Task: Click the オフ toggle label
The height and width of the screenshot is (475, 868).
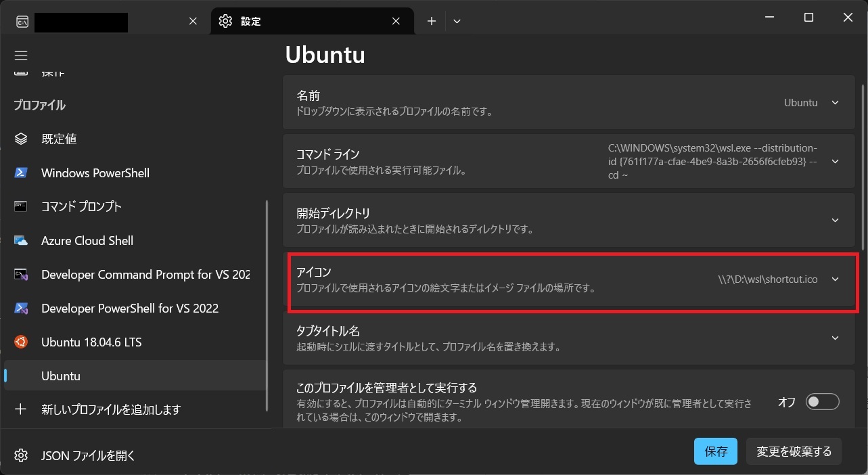Action: (x=786, y=402)
